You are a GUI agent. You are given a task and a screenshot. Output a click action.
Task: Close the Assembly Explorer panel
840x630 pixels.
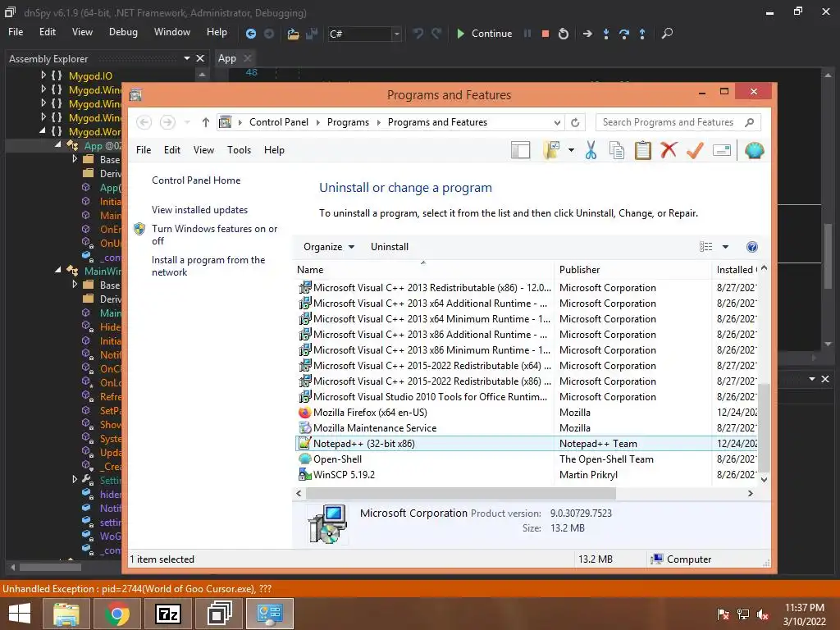[x=200, y=58]
